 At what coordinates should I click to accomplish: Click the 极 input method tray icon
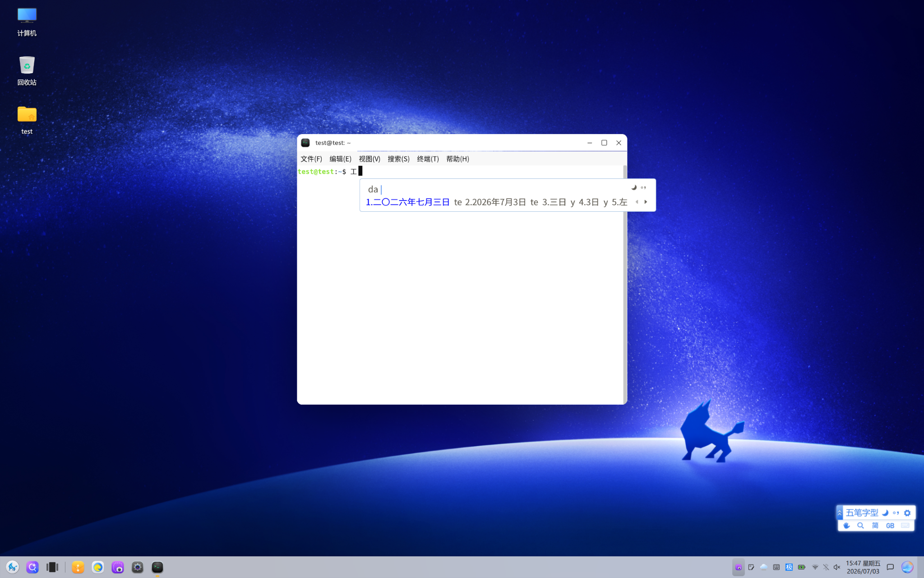789,567
